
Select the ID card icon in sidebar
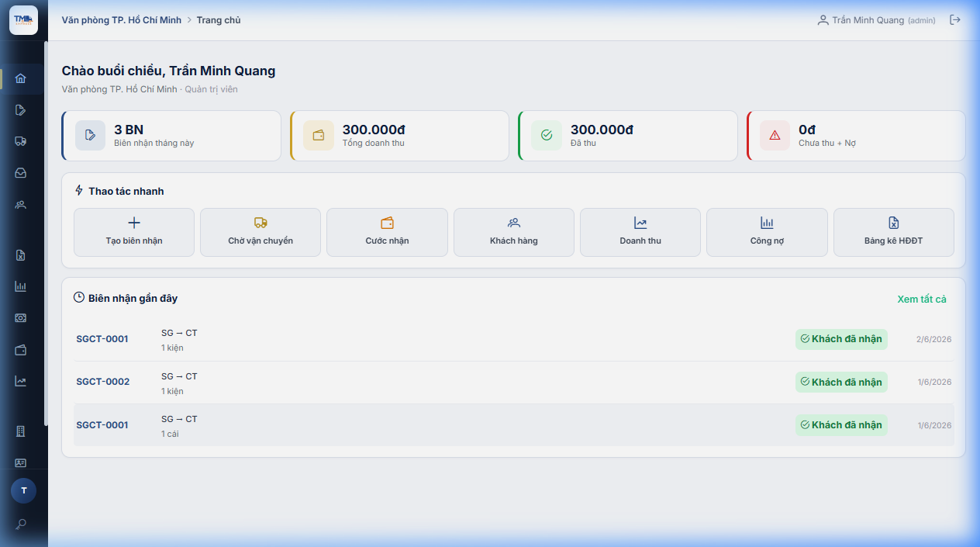(x=21, y=462)
